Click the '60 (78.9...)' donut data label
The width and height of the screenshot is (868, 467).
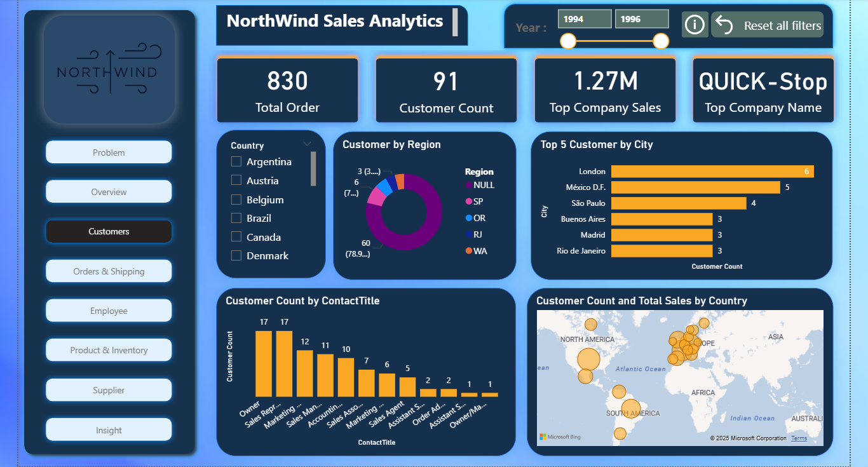coord(358,248)
